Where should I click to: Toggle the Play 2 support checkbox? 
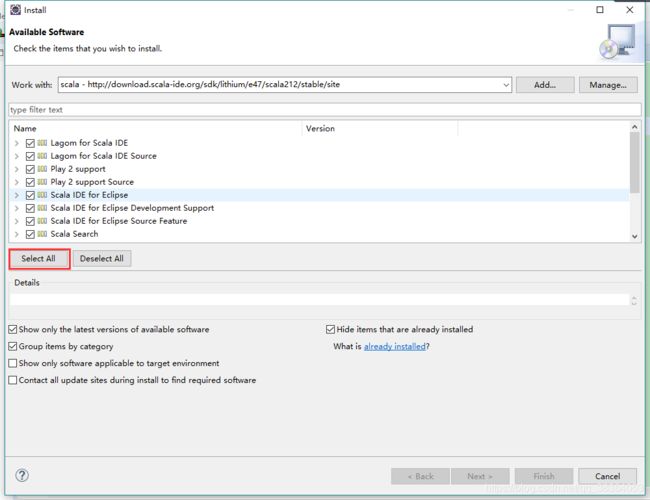tap(30, 169)
